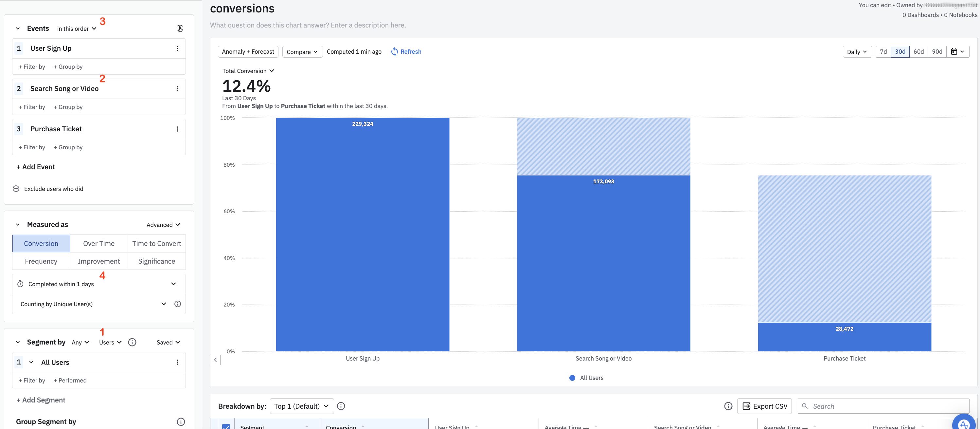Click the Daily frequency dropdown

[857, 51]
